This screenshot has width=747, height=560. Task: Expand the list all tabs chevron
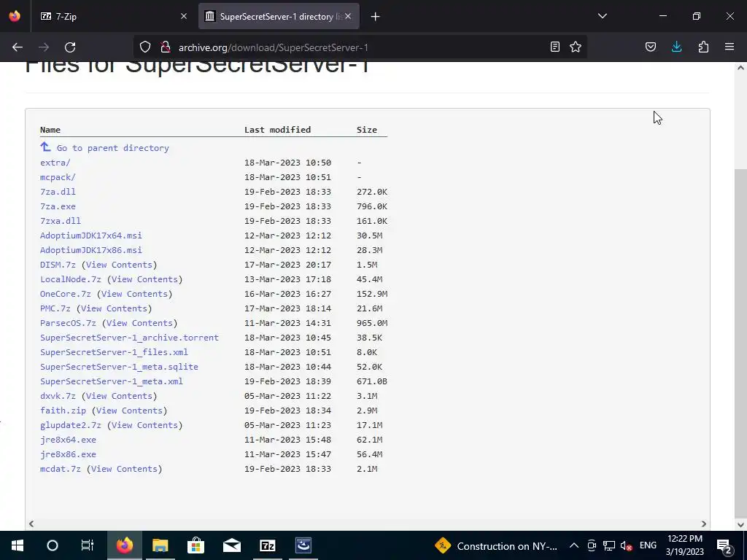click(x=602, y=16)
